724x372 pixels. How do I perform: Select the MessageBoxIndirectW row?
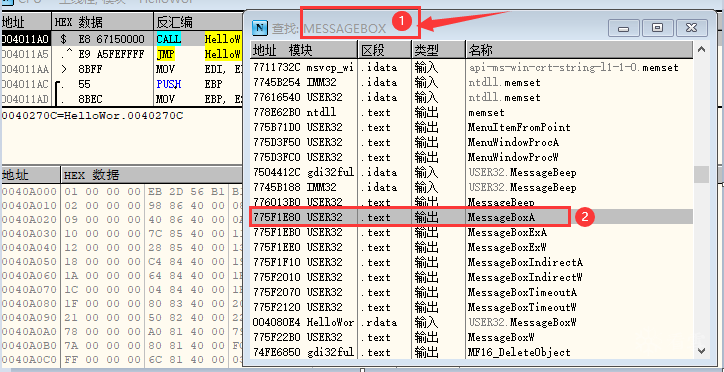[x=471, y=277]
